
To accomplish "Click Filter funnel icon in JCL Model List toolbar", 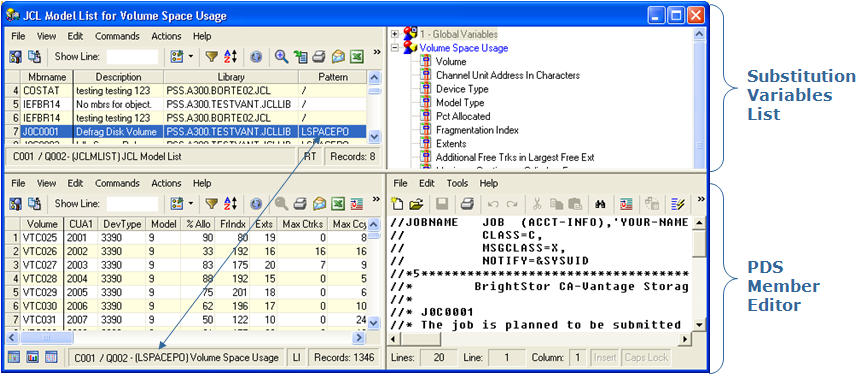I will [x=211, y=56].
